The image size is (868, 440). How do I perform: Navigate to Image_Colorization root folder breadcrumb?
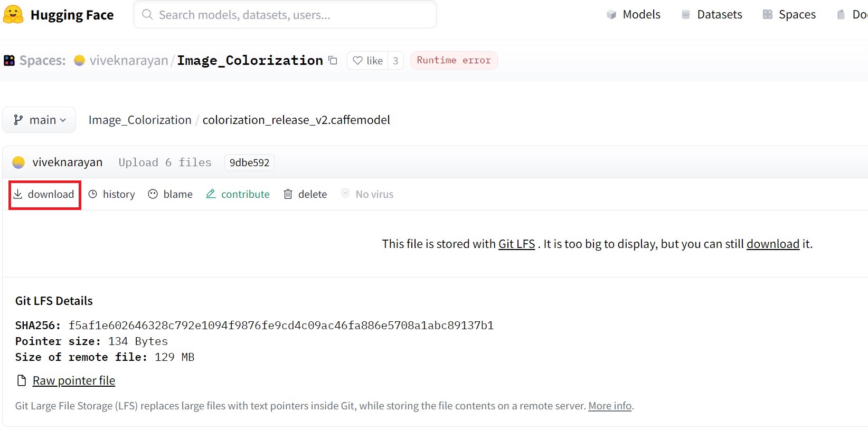[x=140, y=120]
